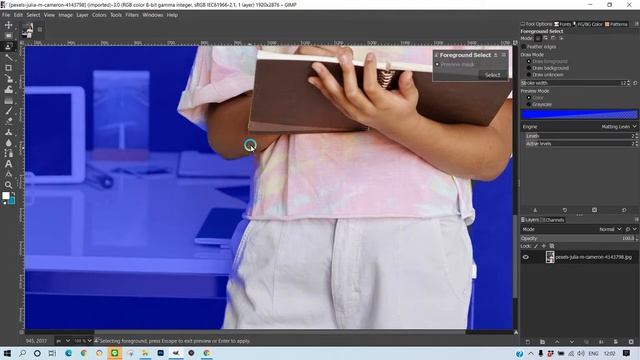Screen dimensions: 640x360
Task: Switch to the Patterns tab
Action: [616, 24]
